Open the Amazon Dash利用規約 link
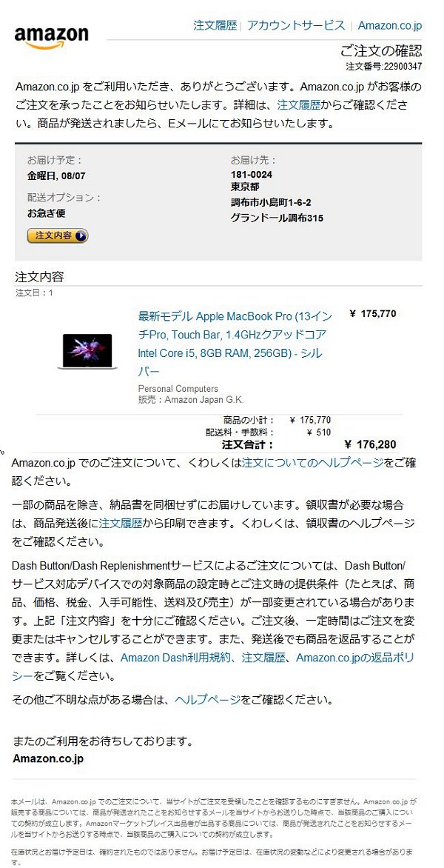 point(178,658)
